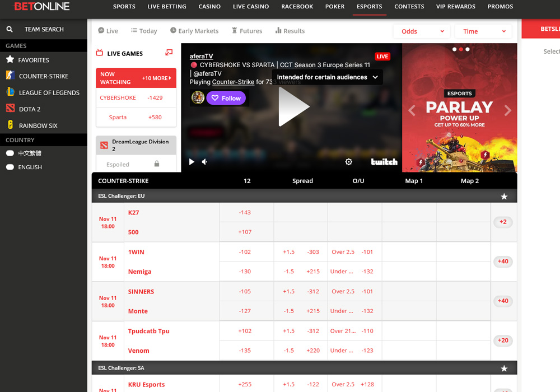Viewport: 560px width, 392px height.
Task: Open the Rainbow Six game icon
Action: pos(9,125)
